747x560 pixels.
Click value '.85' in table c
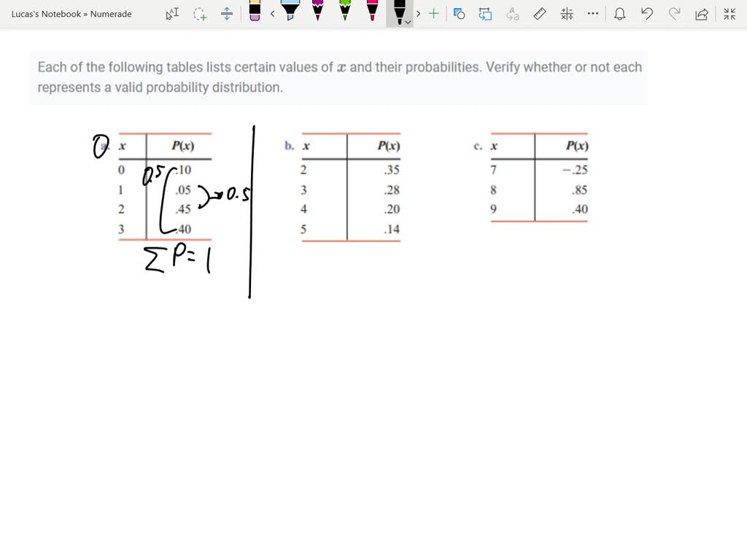pyautogui.click(x=580, y=190)
